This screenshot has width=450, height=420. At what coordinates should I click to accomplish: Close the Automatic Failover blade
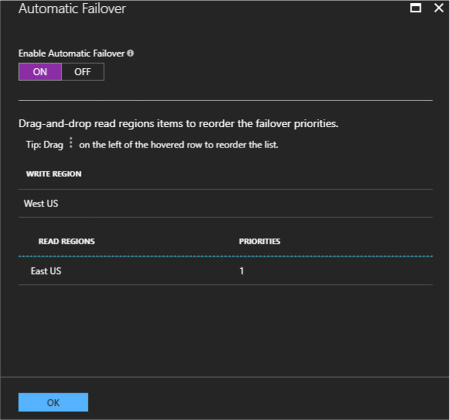(x=439, y=8)
